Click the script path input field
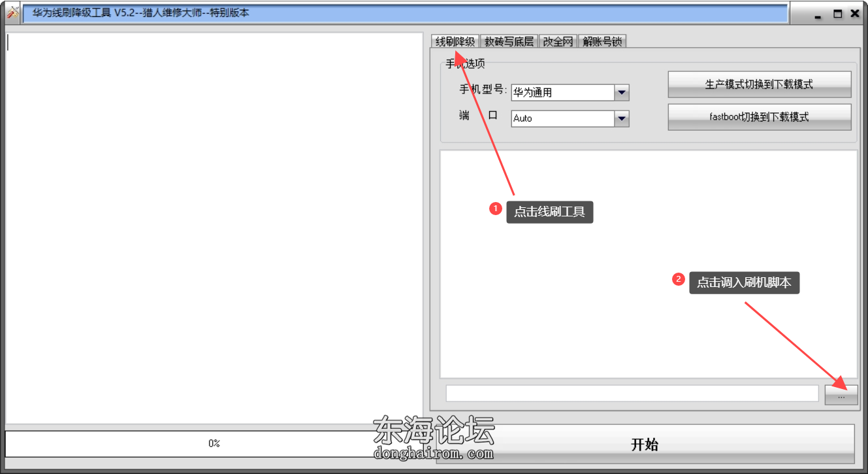The height and width of the screenshot is (474, 868). coord(632,394)
